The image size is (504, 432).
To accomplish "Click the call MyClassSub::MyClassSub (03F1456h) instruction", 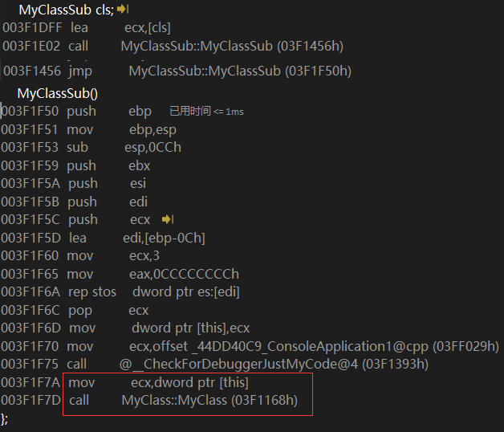I will click(173, 47).
